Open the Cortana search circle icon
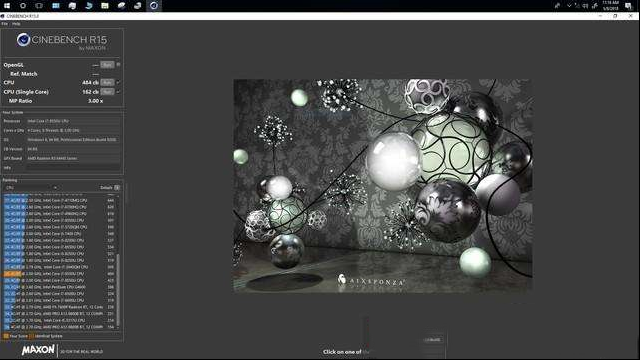The width and height of the screenshot is (640, 360). (23, 5)
